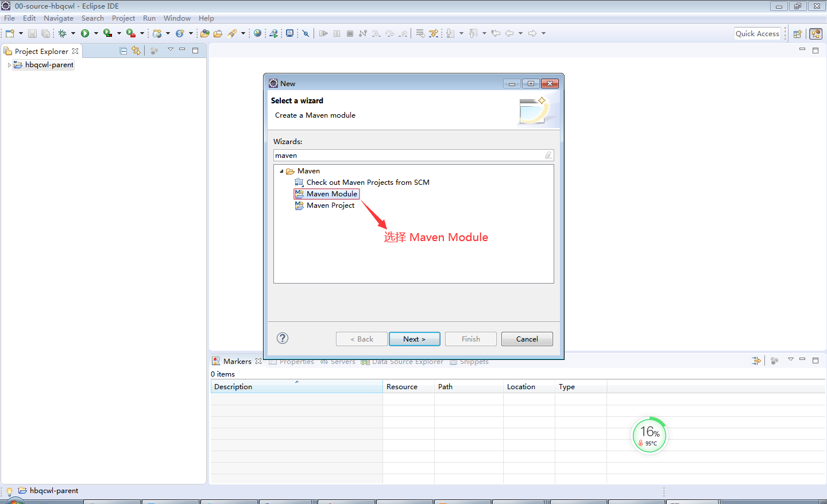Toggle Link with Editor in Project Explorer

click(x=136, y=51)
